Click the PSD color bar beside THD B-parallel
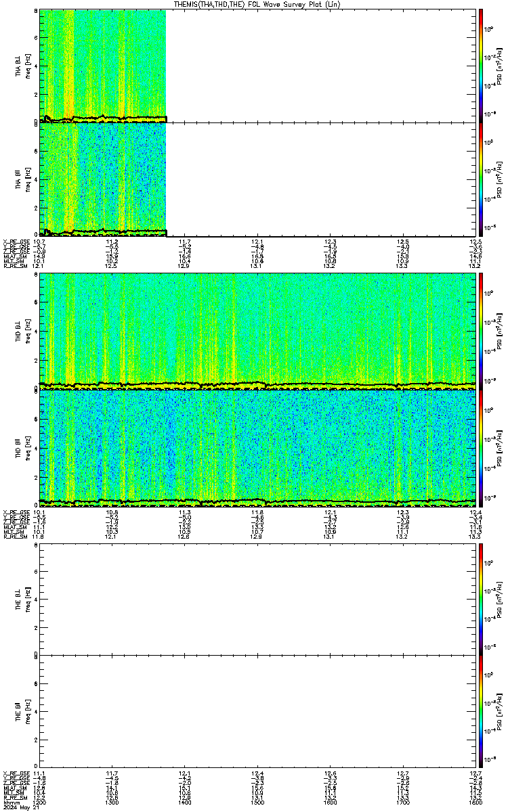The image size is (508, 812). pos(481,448)
